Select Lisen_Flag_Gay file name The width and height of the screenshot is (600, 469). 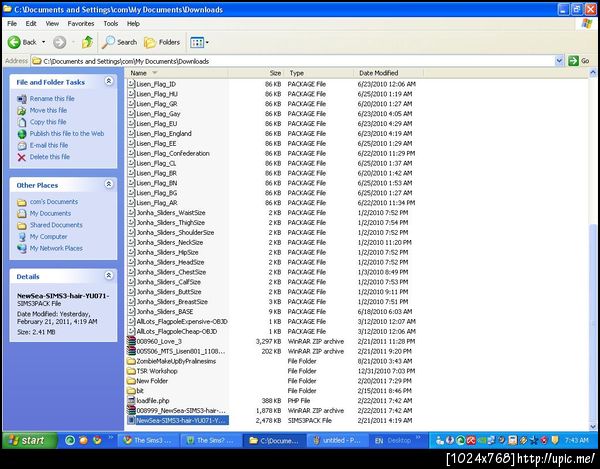158,114
